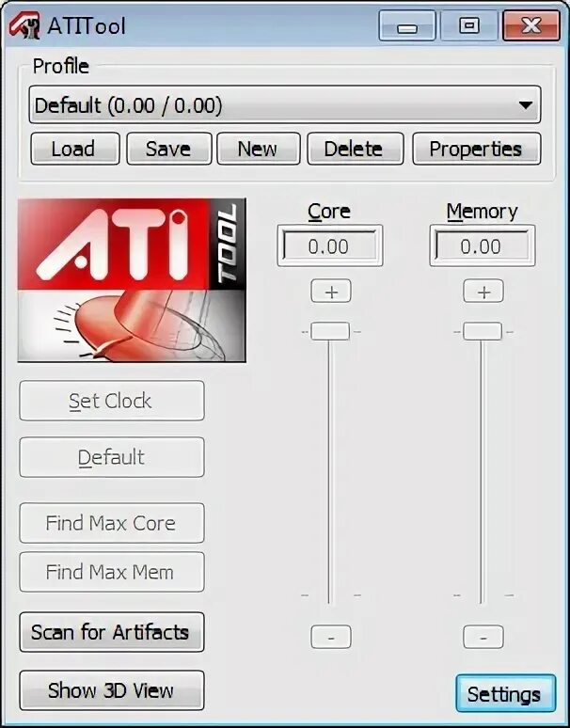Click the Core clock value field
The image size is (570, 728).
click(x=329, y=246)
